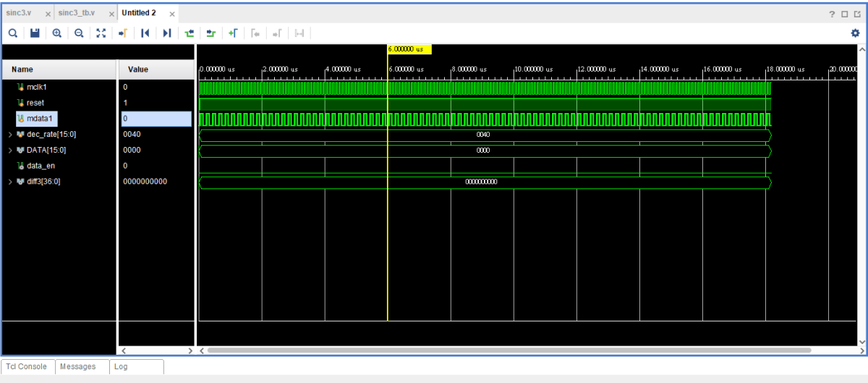The image size is (868, 383).
Task: Click the Search magnifier icon in waveform toolbar
Action: coord(13,33)
